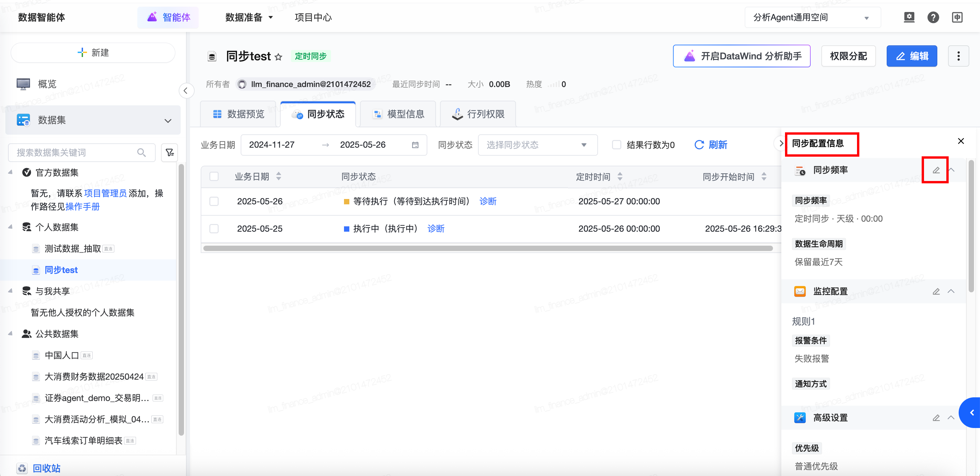980x476 pixels.
Task: Check the row for 2025-05-25
Action: (214, 229)
